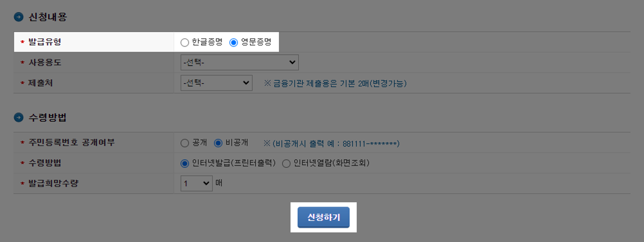Click the 금융기관 제출용은 기본 2매 note
644x242 pixels.
335,83
